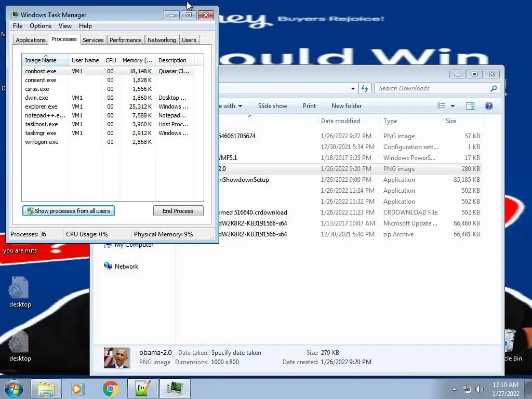Click Print in Explorer toolbar
The width and height of the screenshot is (532, 399).
[x=309, y=106]
